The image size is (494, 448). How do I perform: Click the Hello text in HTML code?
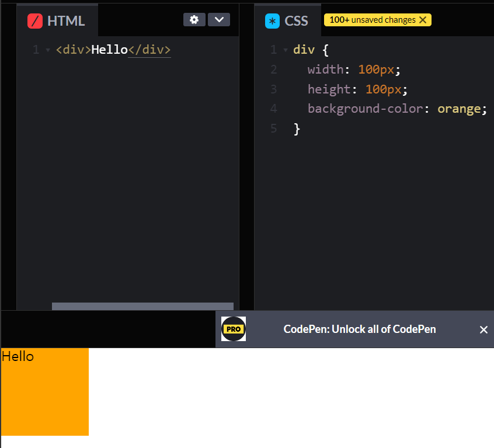[x=109, y=50]
